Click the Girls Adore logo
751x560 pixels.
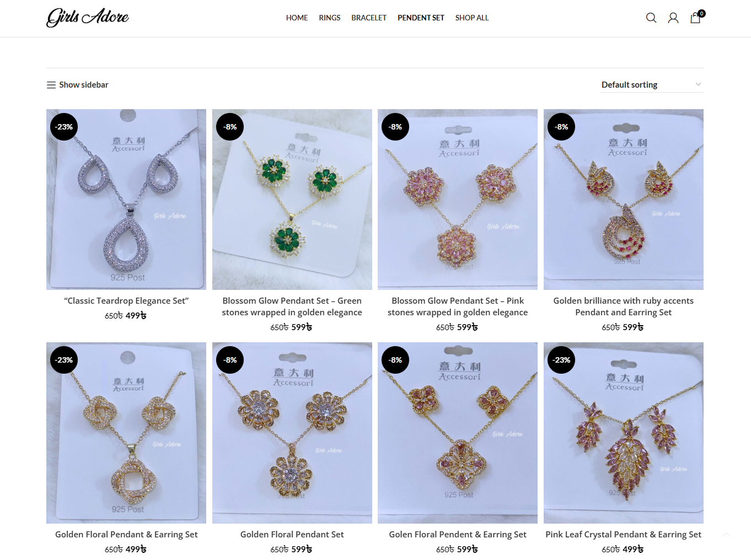[88, 18]
